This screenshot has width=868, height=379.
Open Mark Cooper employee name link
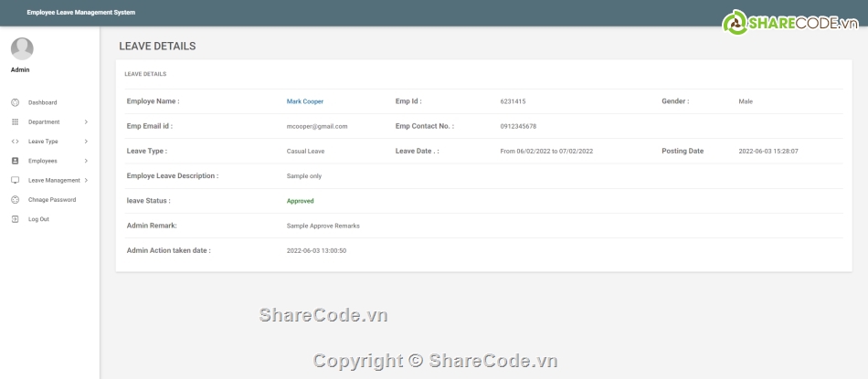[x=304, y=101]
